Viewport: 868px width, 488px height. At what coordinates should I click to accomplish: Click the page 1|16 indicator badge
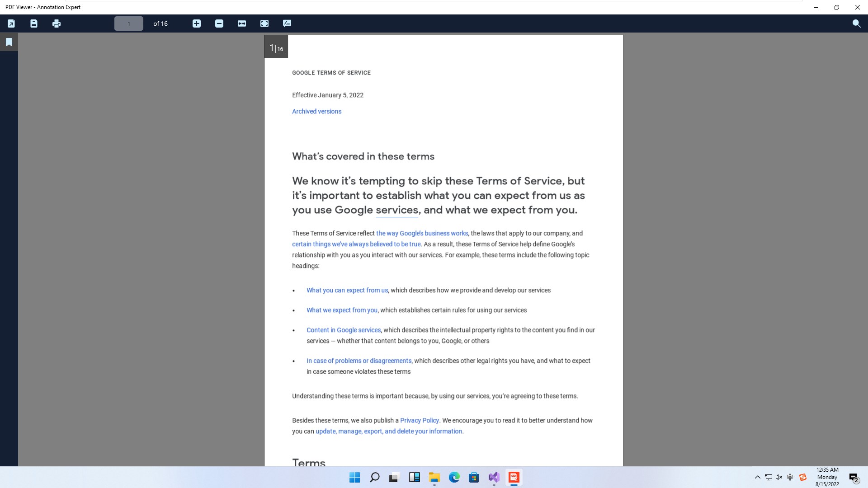tap(276, 48)
